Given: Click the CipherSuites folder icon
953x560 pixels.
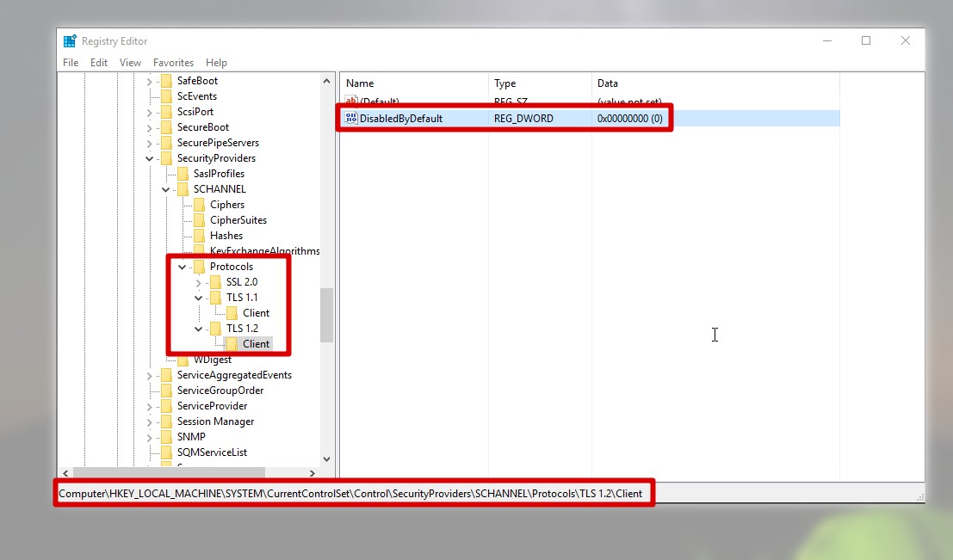Looking at the screenshot, I should pyautogui.click(x=200, y=220).
